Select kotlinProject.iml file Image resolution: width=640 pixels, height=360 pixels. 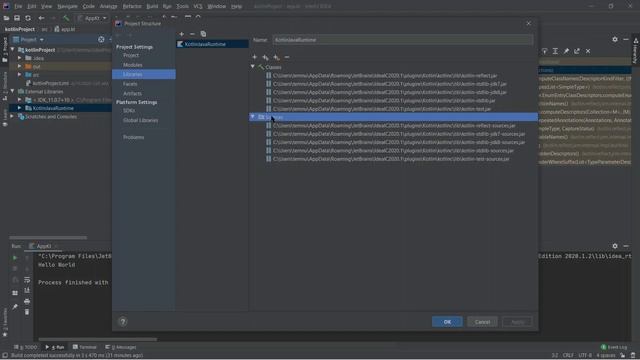click(x=51, y=83)
